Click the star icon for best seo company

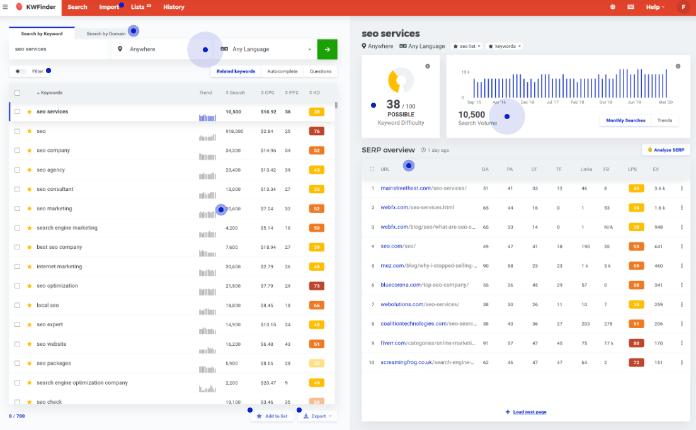click(29, 247)
